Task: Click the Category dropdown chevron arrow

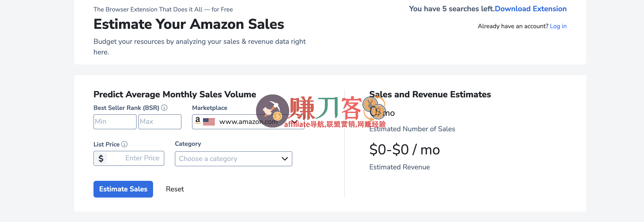Action: (285, 159)
